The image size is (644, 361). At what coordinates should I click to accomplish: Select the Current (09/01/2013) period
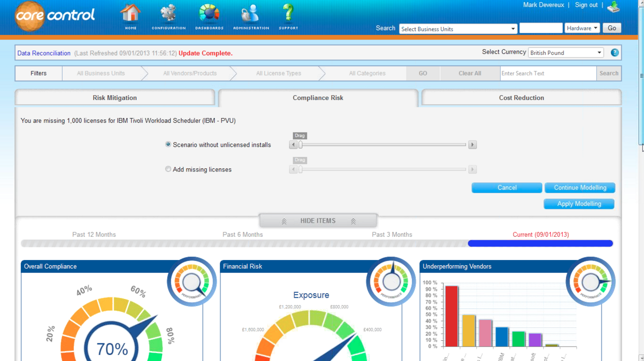(541, 235)
